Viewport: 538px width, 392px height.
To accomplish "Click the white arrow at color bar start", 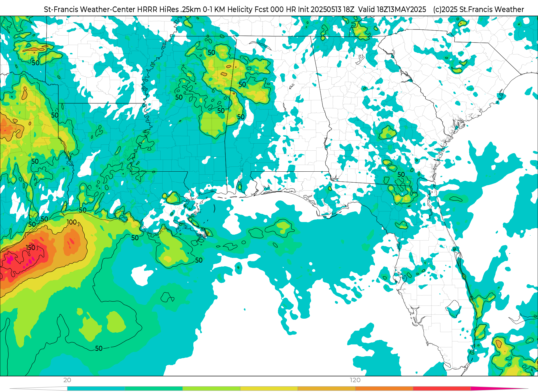I will pos(39,389).
